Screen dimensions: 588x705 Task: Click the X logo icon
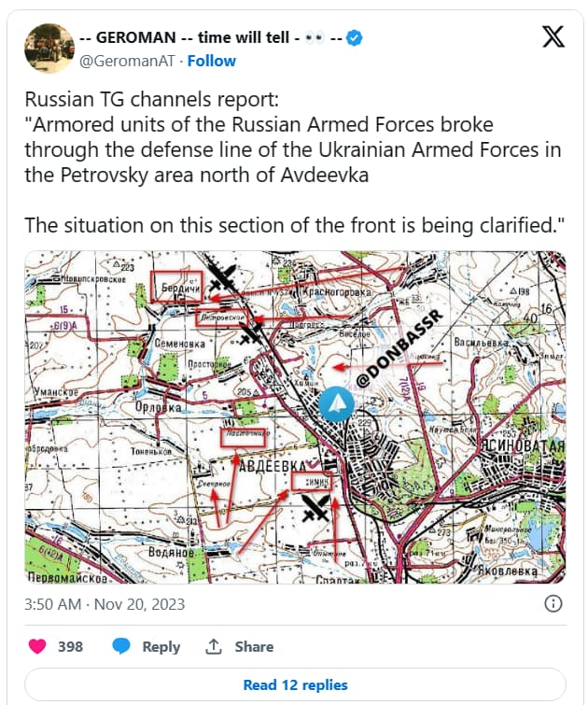553,36
